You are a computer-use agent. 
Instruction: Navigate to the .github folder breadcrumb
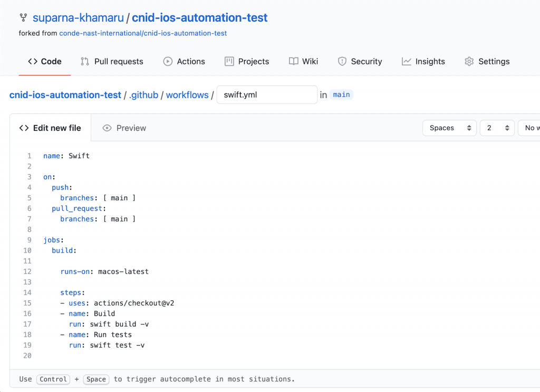tap(143, 95)
